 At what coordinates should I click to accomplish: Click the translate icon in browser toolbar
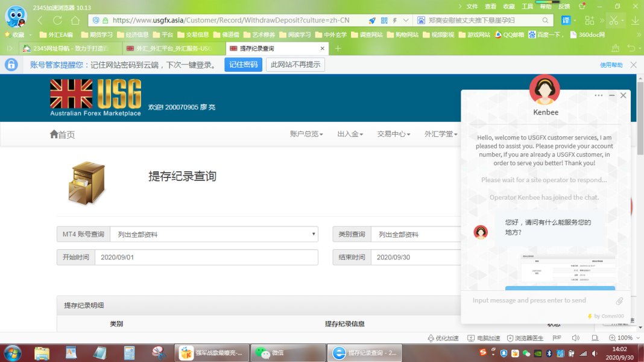coord(566,20)
